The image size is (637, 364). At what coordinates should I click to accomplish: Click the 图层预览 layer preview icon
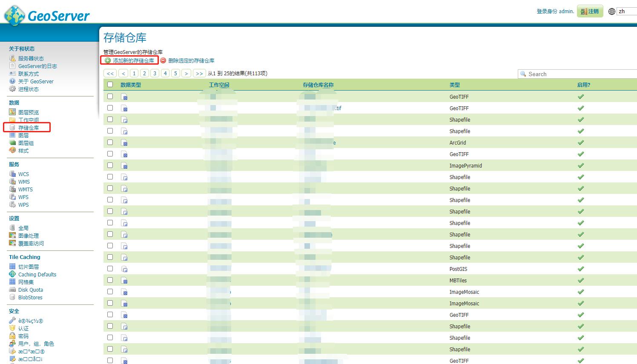pos(12,112)
